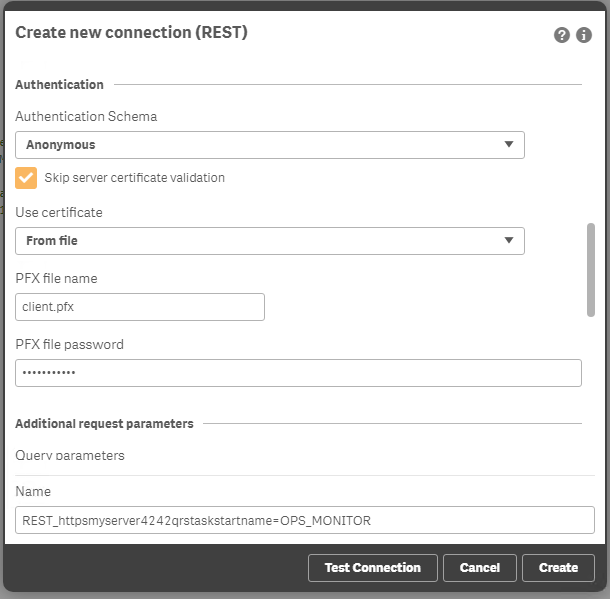The height and width of the screenshot is (599, 610).
Task: Click the Create button
Action: [558, 568]
